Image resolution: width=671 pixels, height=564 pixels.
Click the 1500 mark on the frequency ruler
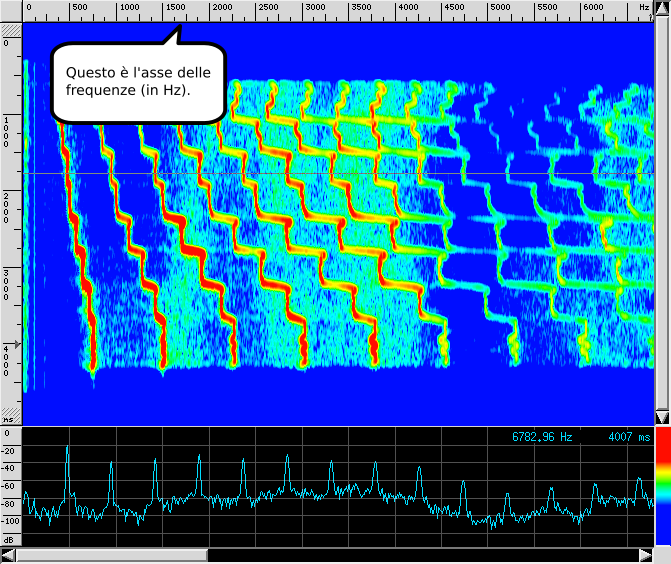pyautogui.click(x=174, y=8)
